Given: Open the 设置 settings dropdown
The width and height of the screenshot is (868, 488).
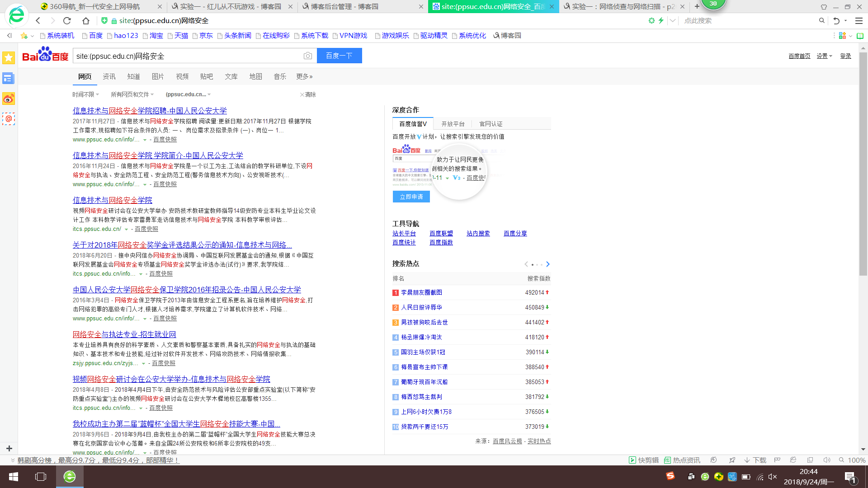Looking at the screenshot, I should pyautogui.click(x=824, y=56).
